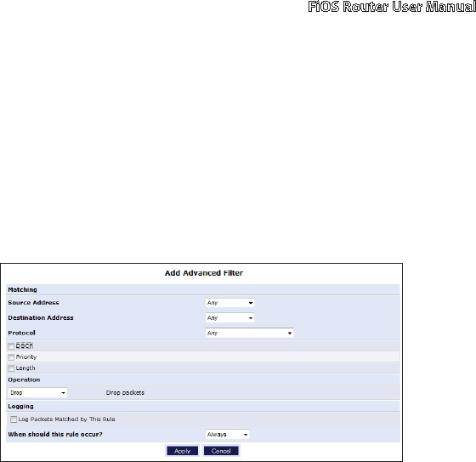Enable Log Packets Matched by This Rule

pos(14,419)
